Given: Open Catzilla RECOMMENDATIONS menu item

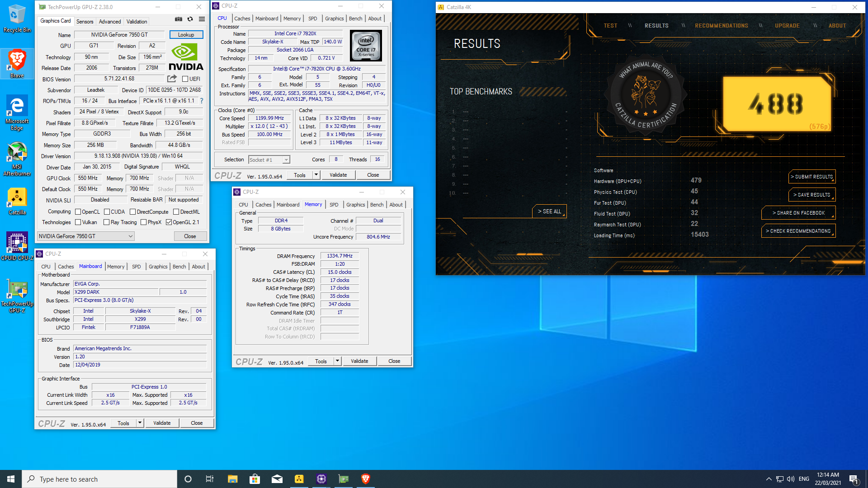Looking at the screenshot, I should point(721,26).
